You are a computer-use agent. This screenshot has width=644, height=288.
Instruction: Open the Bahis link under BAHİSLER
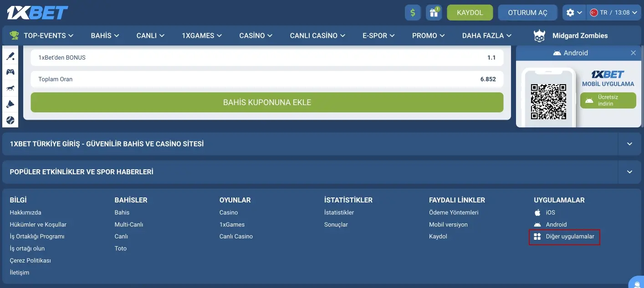(x=122, y=212)
